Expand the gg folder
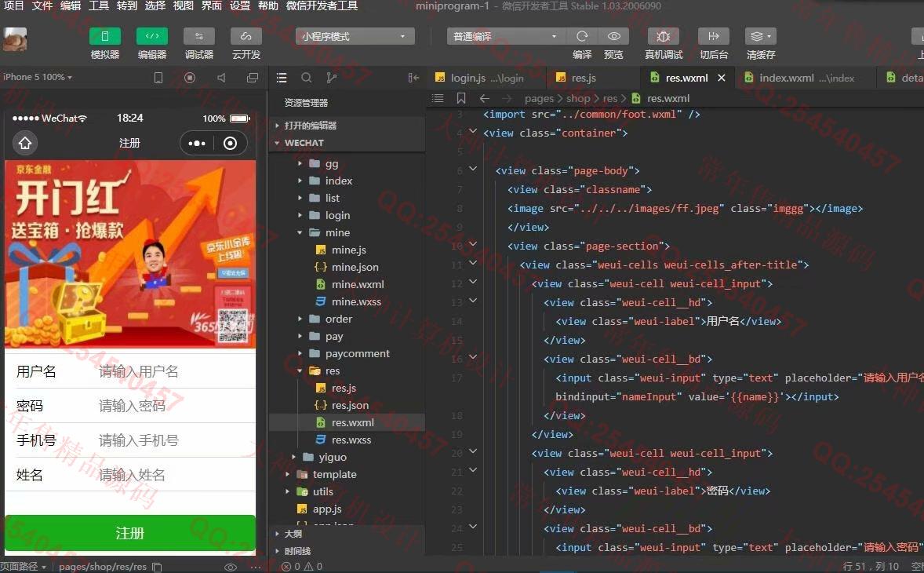The width and height of the screenshot is (924, 573). [347, 164]
